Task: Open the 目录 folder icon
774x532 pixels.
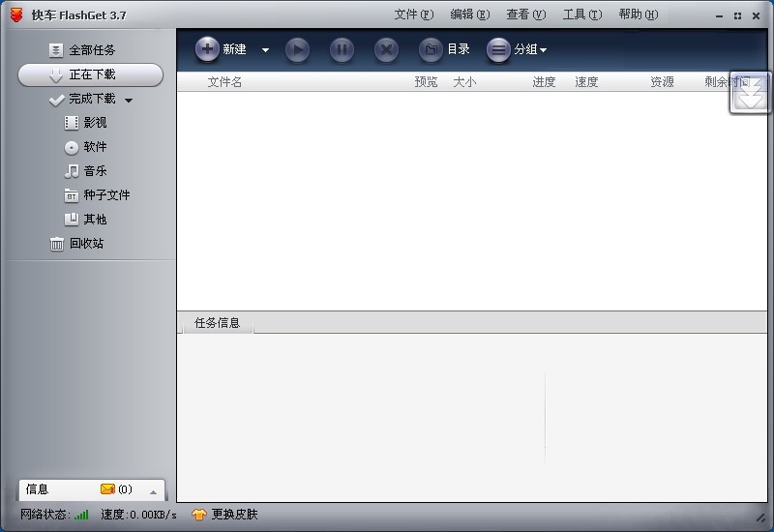Action: [431, 50]
